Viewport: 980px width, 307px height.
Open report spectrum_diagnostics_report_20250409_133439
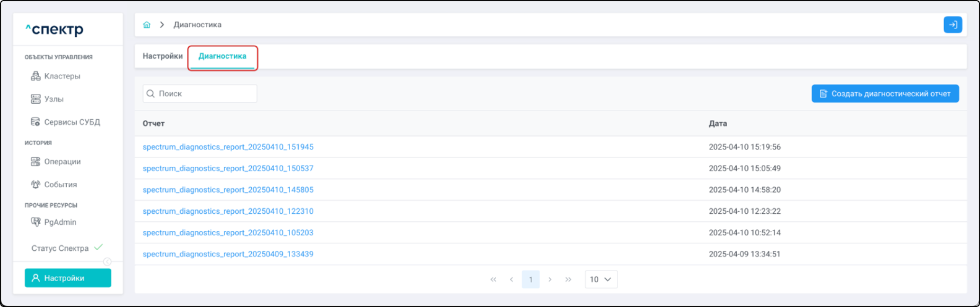pos(228,254)
